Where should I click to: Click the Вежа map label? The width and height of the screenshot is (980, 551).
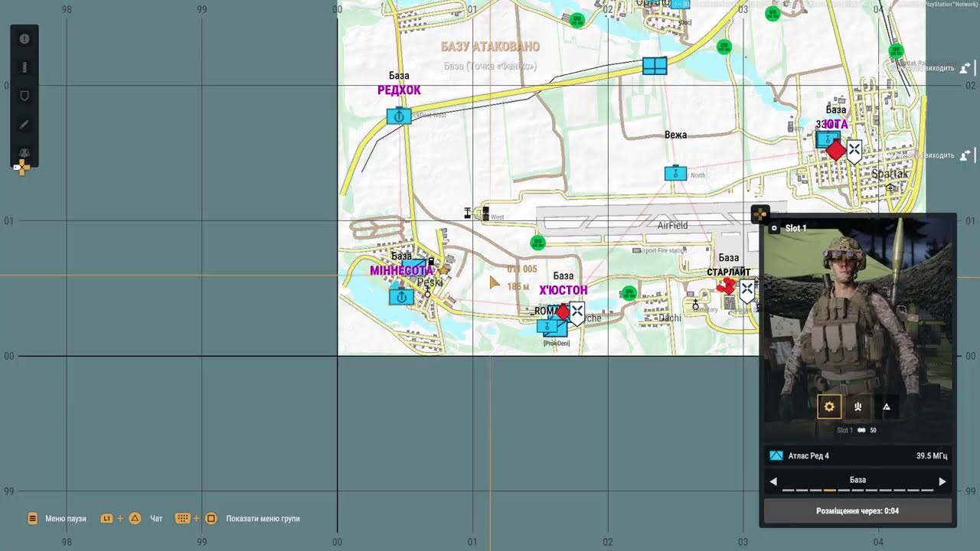(676, 135)
